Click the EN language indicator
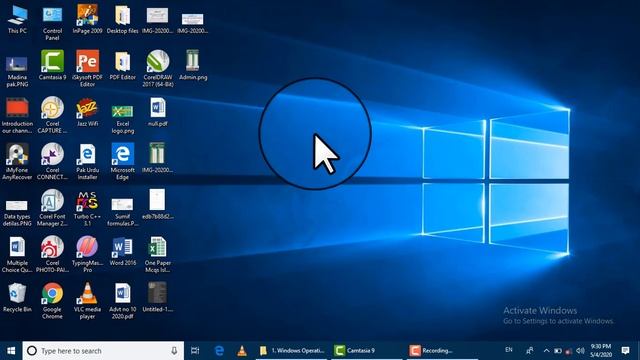Viewport: 640px width, 360px height. pos(509,350)
